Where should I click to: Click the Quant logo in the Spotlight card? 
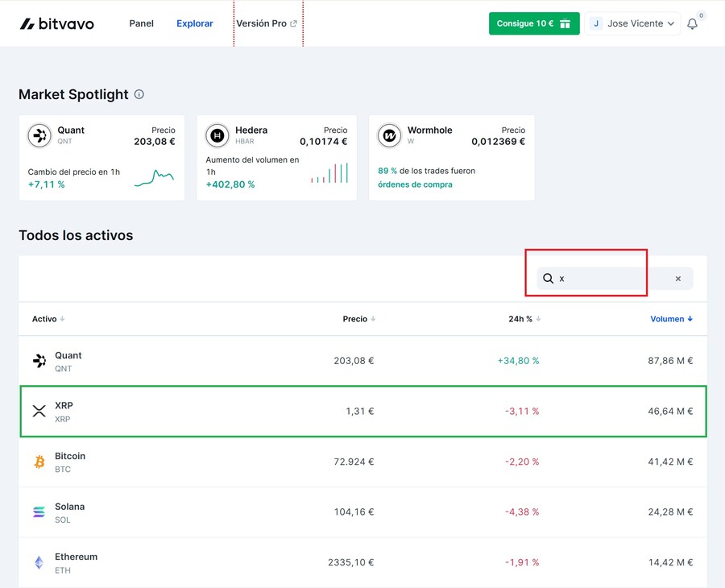click(x=39, y=135)
